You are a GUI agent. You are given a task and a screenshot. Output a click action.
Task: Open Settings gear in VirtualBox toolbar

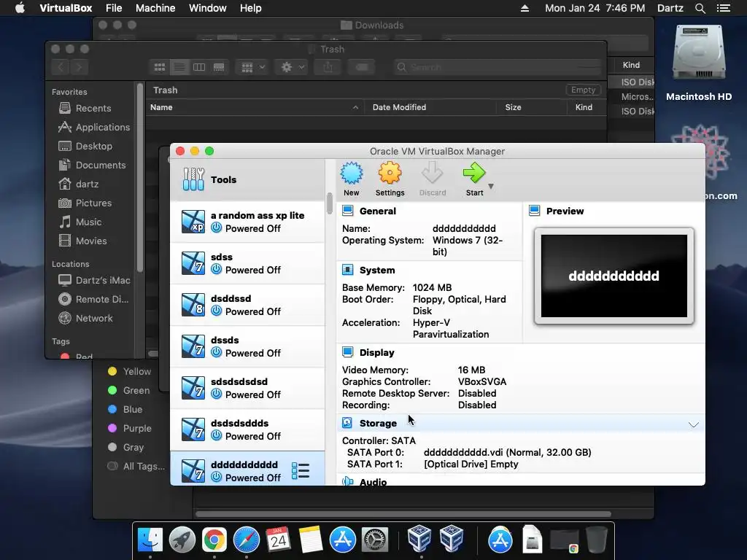[x=390, y=174]
